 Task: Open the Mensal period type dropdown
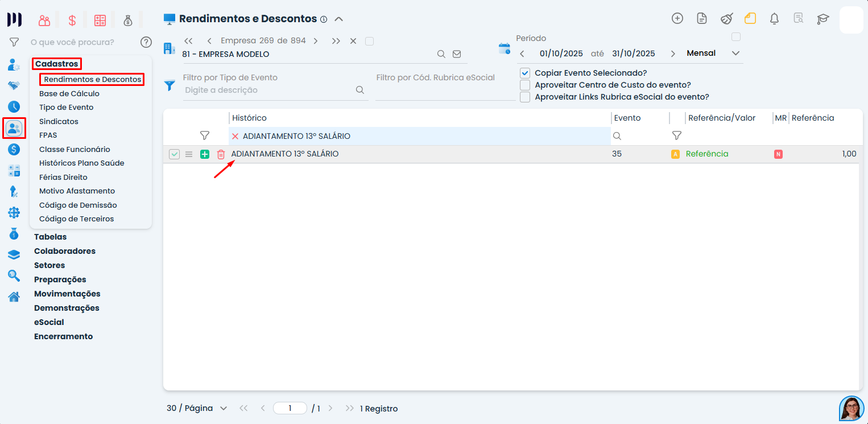click(714, 53)
